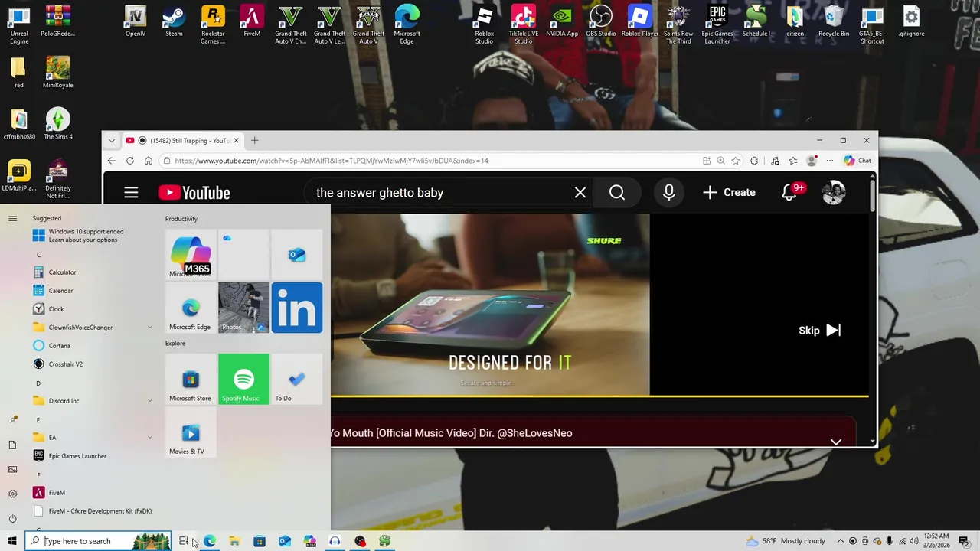Open Roblox Studio desktop icon
The height and width of the screenshot is (551, 980).
(x=484, y=24)
